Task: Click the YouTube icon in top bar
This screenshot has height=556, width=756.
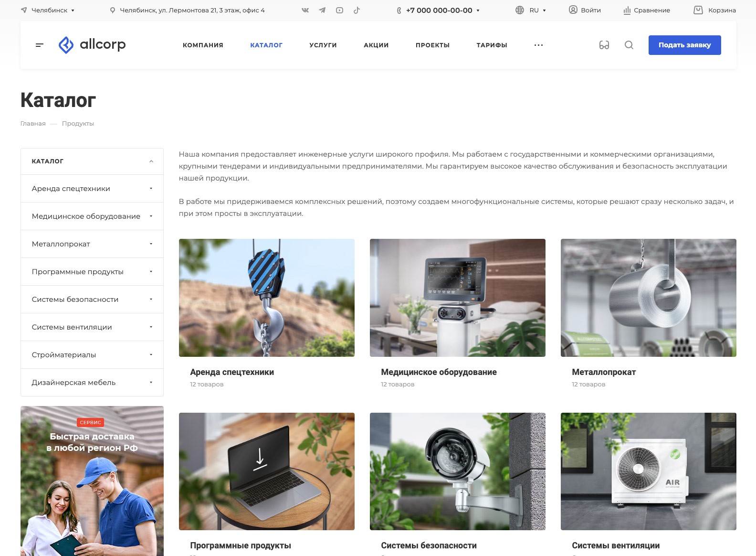Action: (339, 10)
